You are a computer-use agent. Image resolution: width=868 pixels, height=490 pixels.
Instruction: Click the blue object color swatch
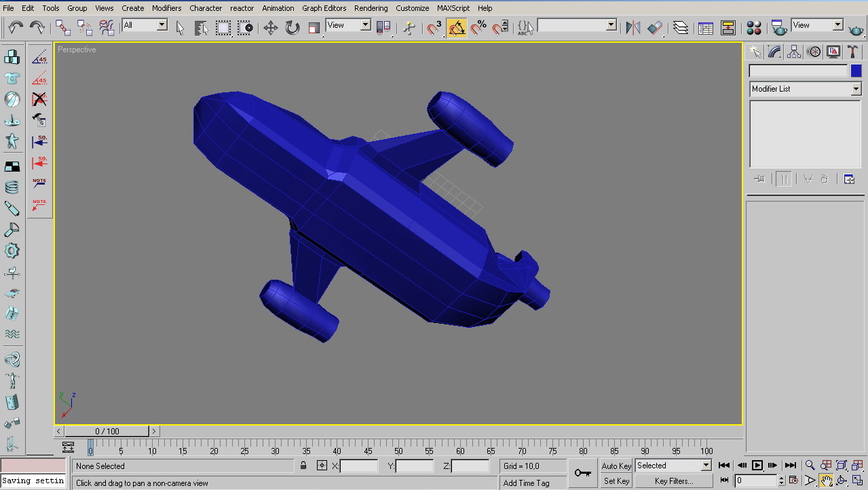tap(856, 71)
